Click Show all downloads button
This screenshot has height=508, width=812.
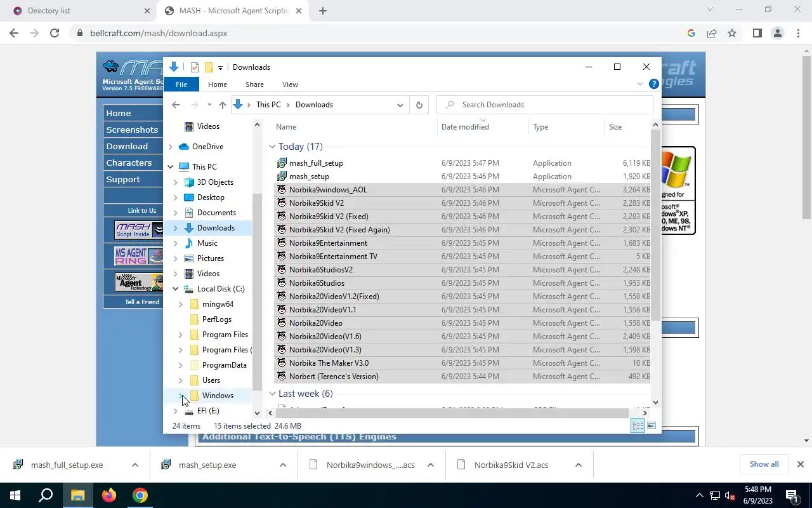(764, 464)
